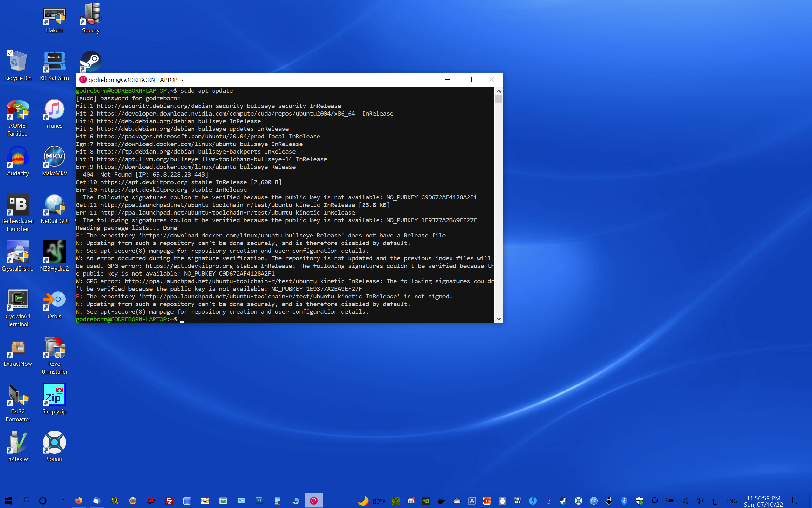Open the QP app from the taskbar
The height and width of the screenshot is (508, 812).
pyautogui.click(x=151, y=501)
